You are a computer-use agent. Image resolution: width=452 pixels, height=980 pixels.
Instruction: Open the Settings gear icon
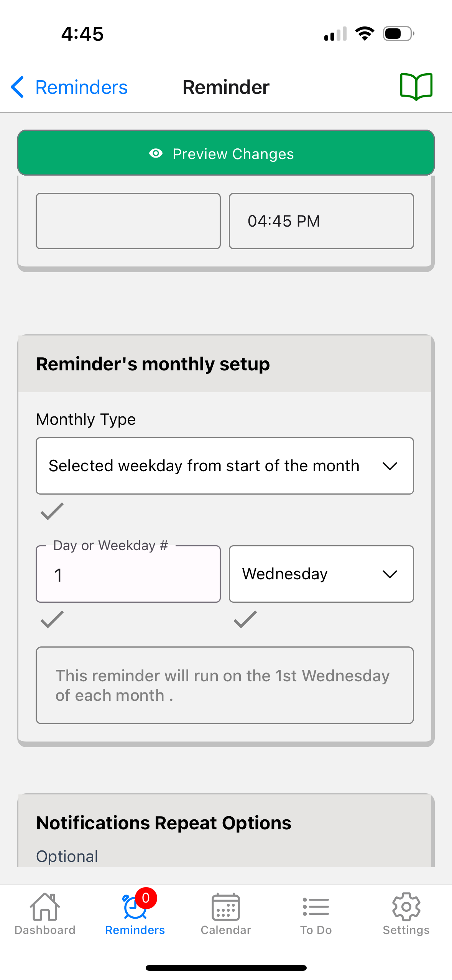[406, 907]
